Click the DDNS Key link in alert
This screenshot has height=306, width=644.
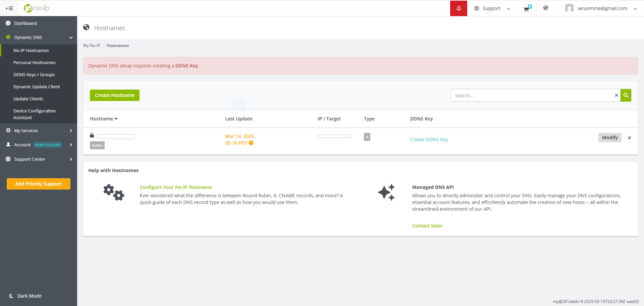coord(186,66)
